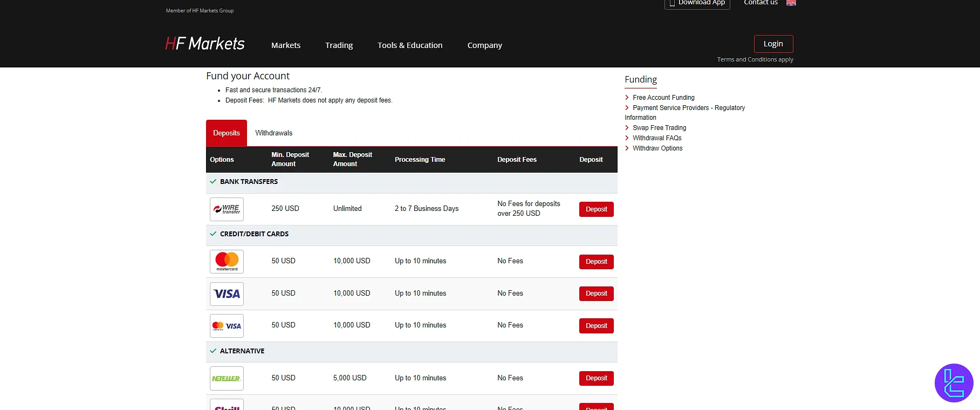This screenshot has height=410, width=980.
Task: Collapse the CREDIT/DEBIT CARDS section
Action: click(412, 235)
